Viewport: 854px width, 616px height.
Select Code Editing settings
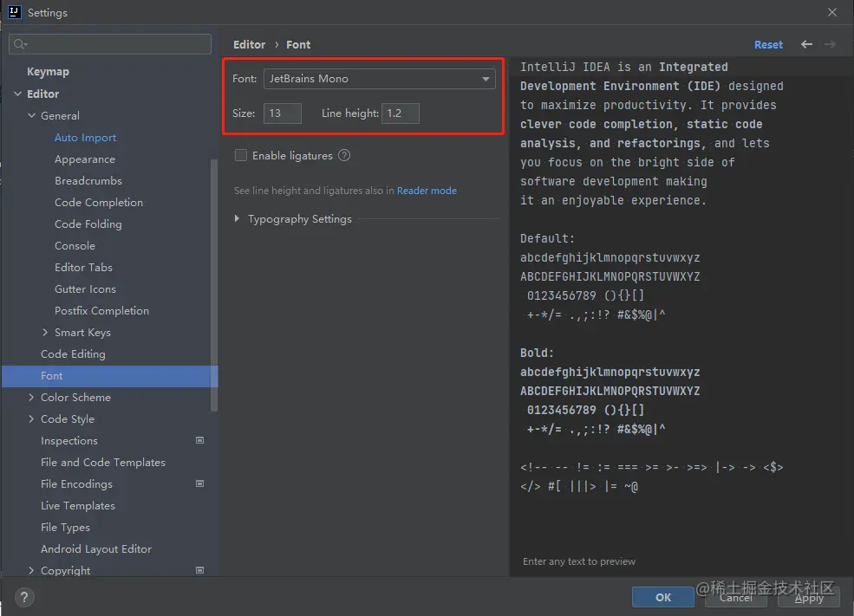(x=73, y=354)
